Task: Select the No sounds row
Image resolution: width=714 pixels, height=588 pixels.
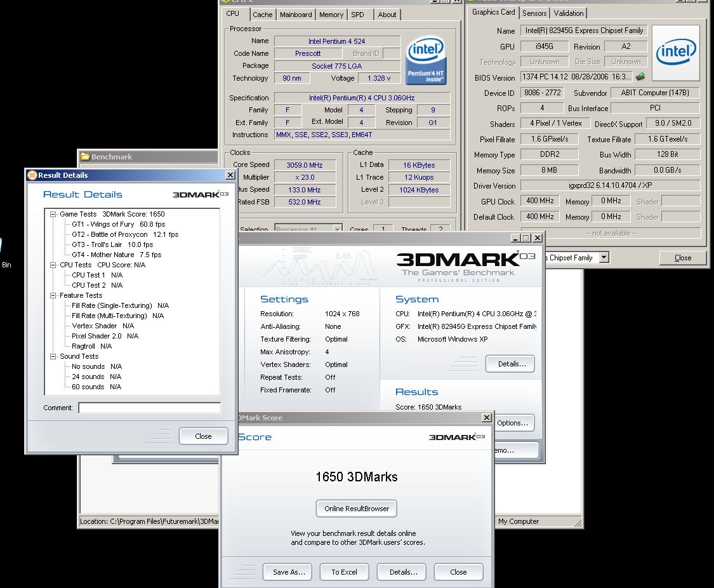Action: 96,366
